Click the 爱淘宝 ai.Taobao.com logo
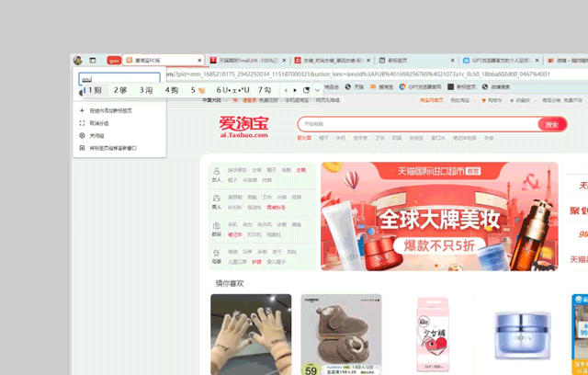Image resolution: width=588 pixels, height=375 pixels. click(x=244, y=127)
